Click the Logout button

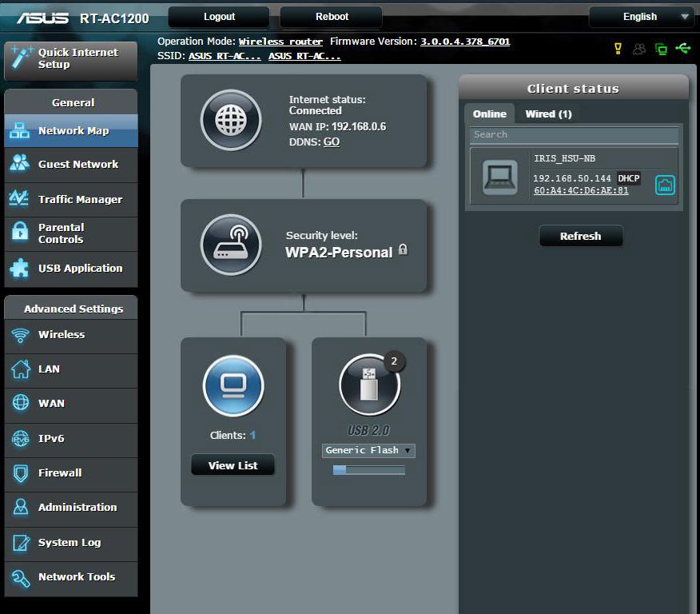(x=219, y=17)
